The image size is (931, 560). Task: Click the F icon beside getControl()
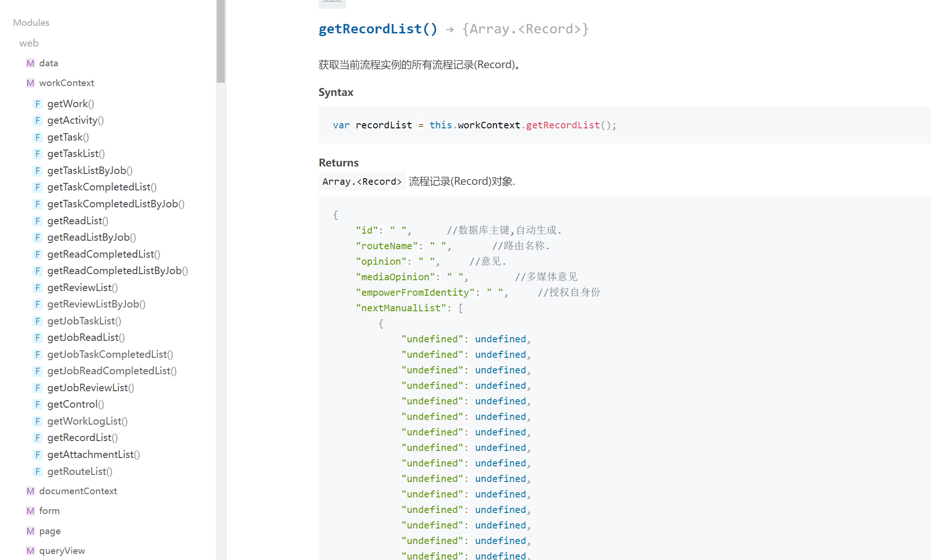coord(38,404)
